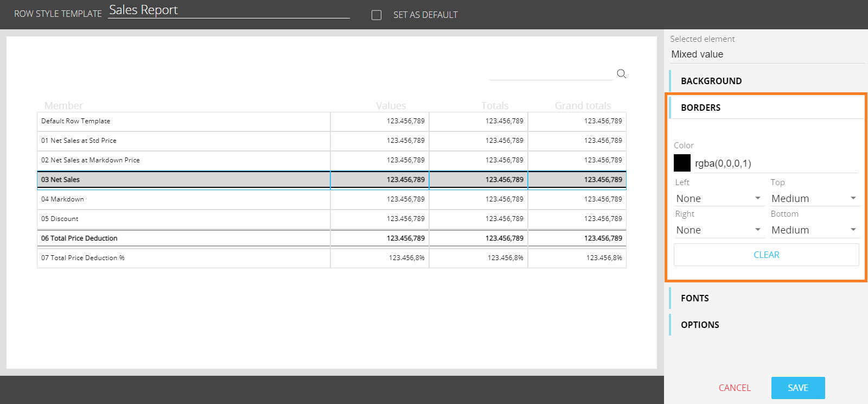Viewport: 868px width, 404px height.
Task: Cancel the template editing
Action: pyautogui.click(x=735, y=388)
